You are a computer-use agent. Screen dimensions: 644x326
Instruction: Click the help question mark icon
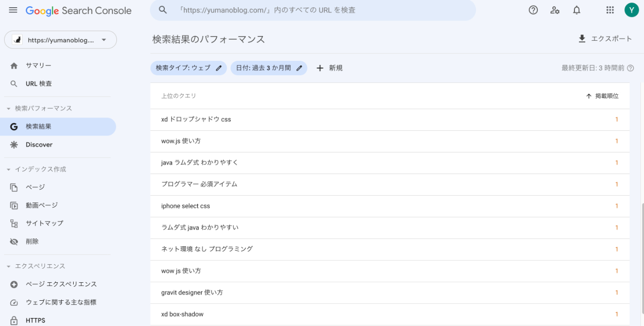(x=533, y=10)
